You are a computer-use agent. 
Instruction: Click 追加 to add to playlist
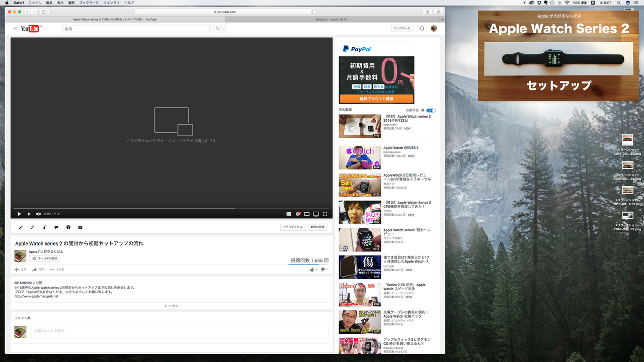[x=21, y=269]
